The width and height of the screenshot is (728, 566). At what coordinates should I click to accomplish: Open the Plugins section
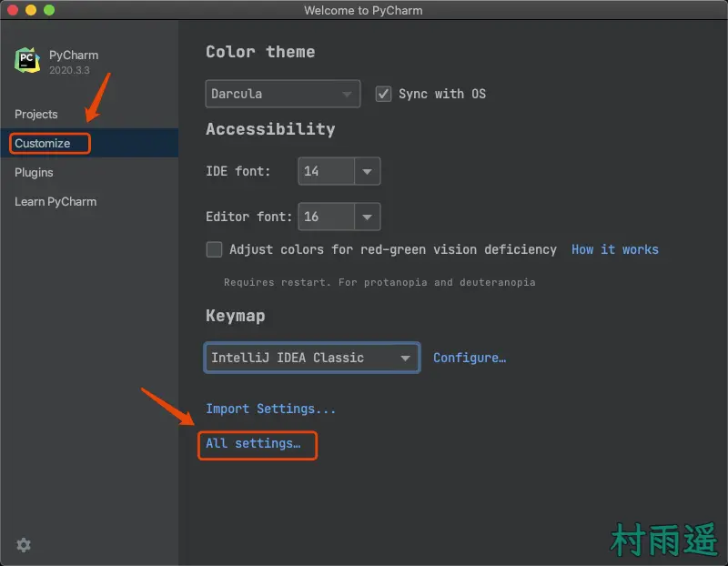tap(35, 173)
